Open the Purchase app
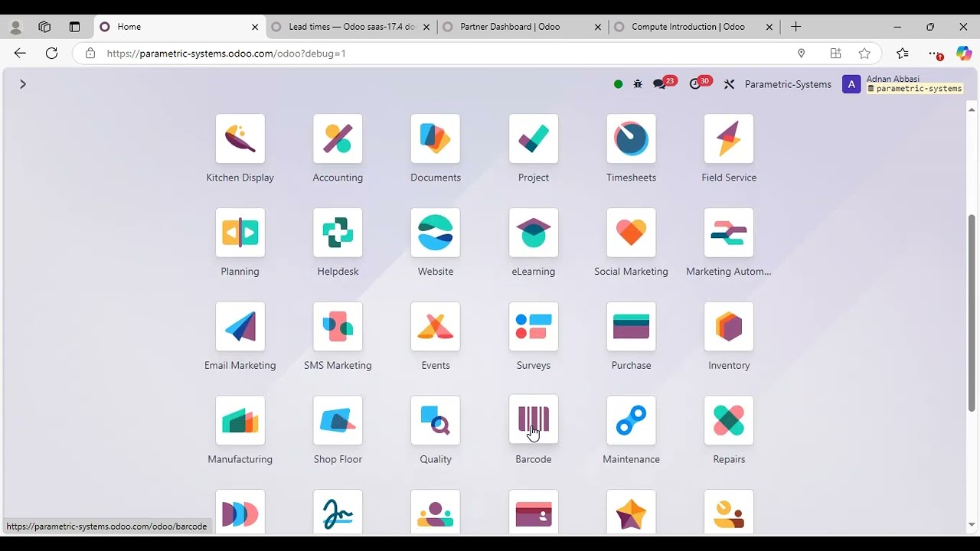980x551 pixels. [631, 327]
